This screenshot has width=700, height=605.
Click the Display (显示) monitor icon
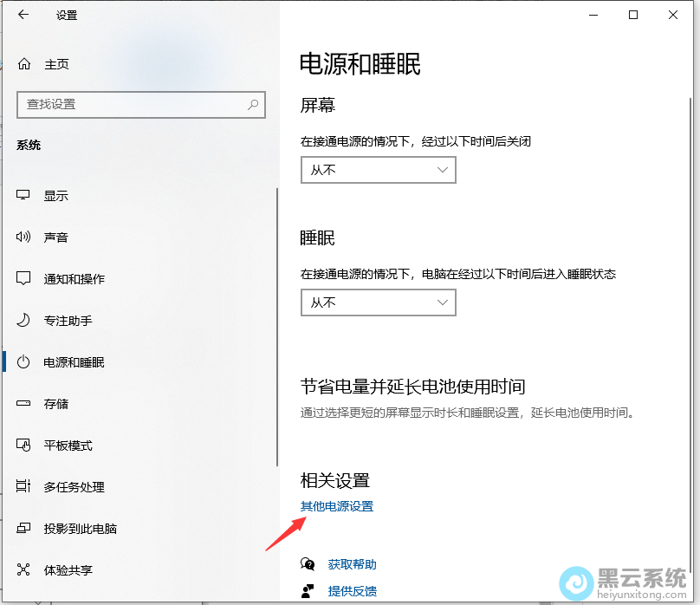24,196
